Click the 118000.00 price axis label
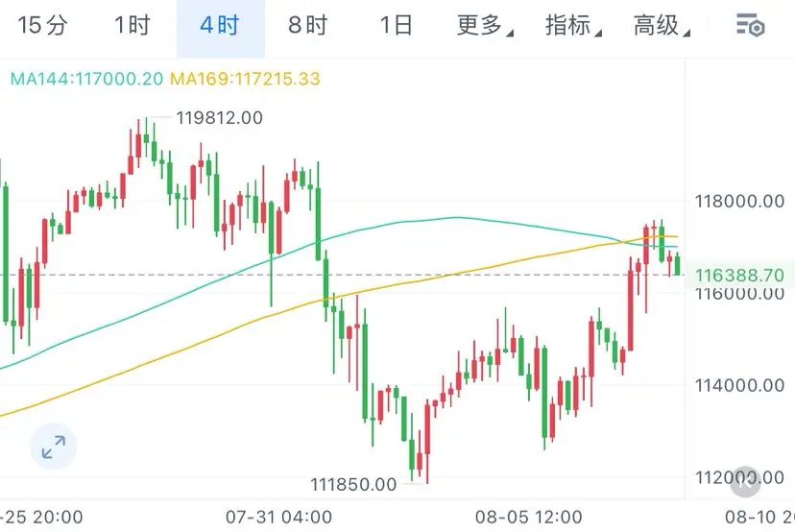The height and width of the screenshot is (532, 795). pos(739,202)
